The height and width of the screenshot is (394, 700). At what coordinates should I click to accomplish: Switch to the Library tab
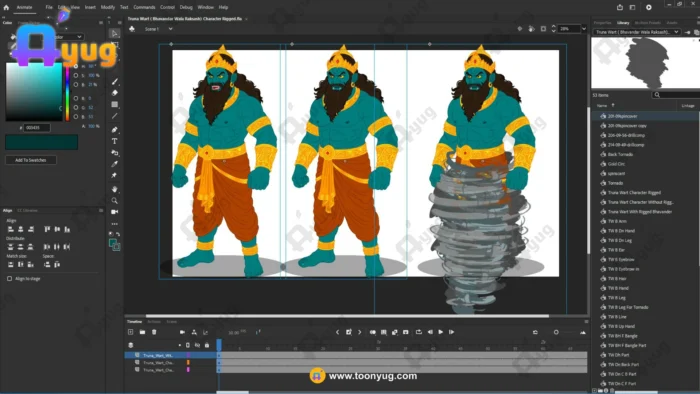[623, 22]
